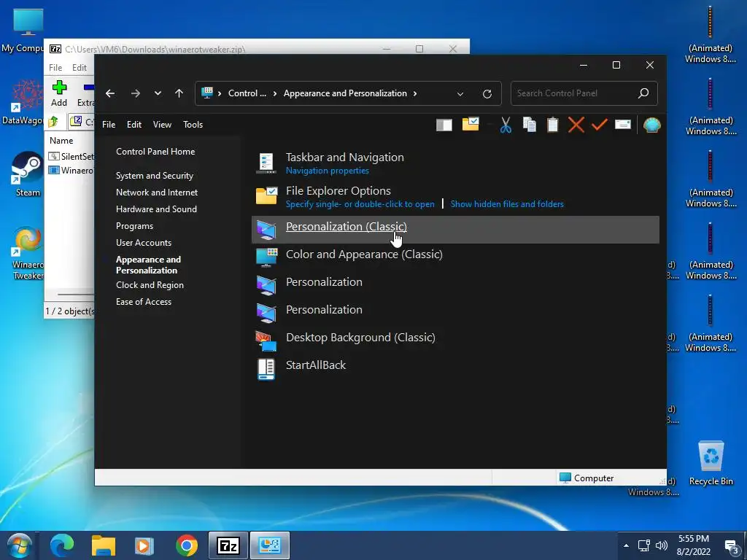
Task: Switch to 7-Zip taskbar button
Action: 228,545
